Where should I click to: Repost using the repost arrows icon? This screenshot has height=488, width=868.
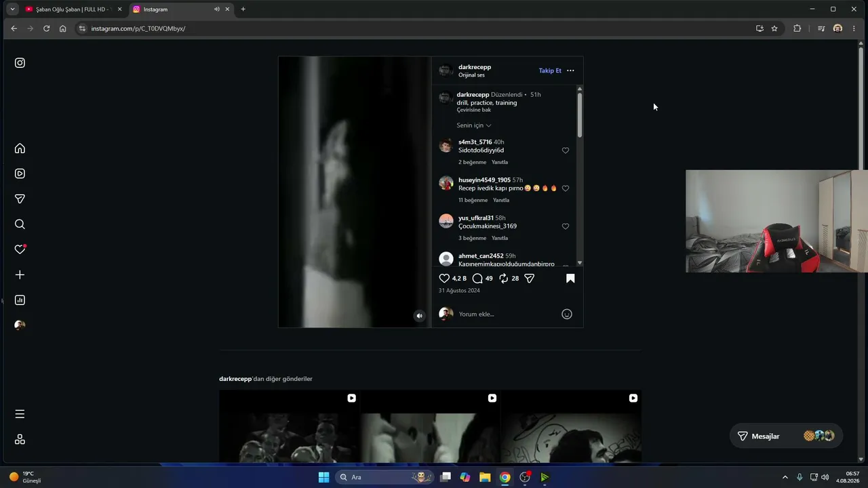[503, 279]
